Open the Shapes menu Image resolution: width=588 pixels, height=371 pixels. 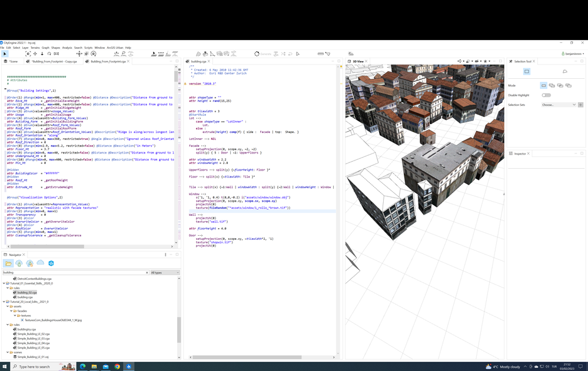pyautogui.click(x=56, y=48)
